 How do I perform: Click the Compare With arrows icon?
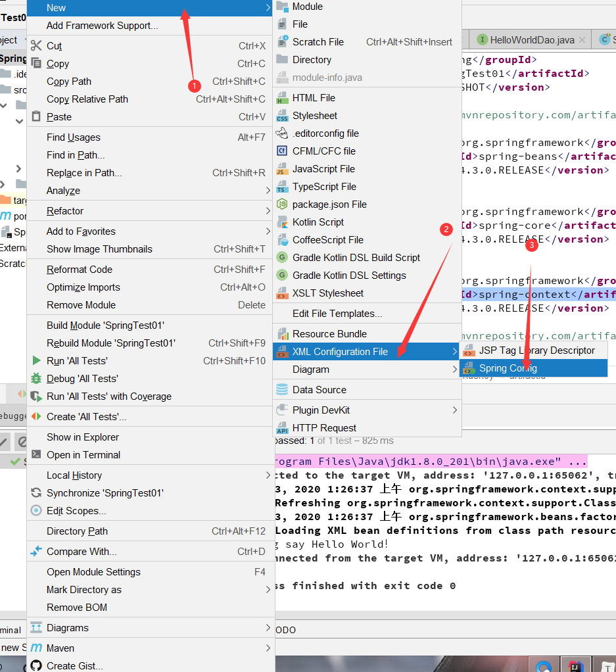36,551
